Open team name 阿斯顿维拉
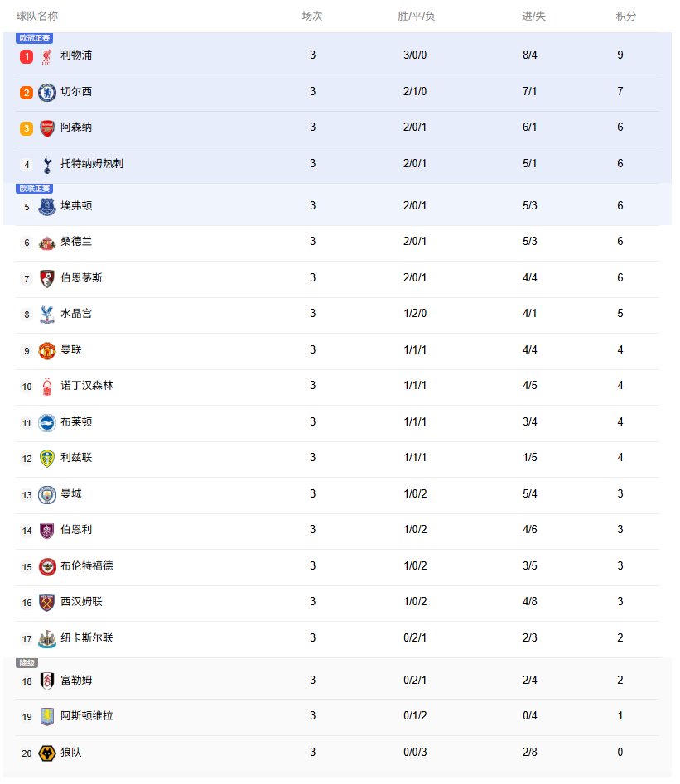This screenshot has height=784, width=680. tap(87, 716)
